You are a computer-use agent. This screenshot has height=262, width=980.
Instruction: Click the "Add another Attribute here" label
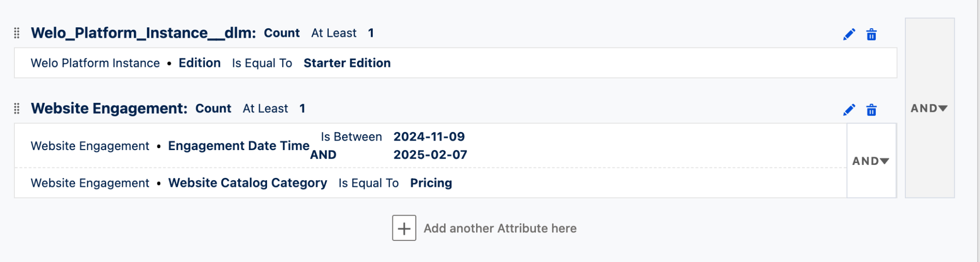pyautogui.click(x=500, y=229)
